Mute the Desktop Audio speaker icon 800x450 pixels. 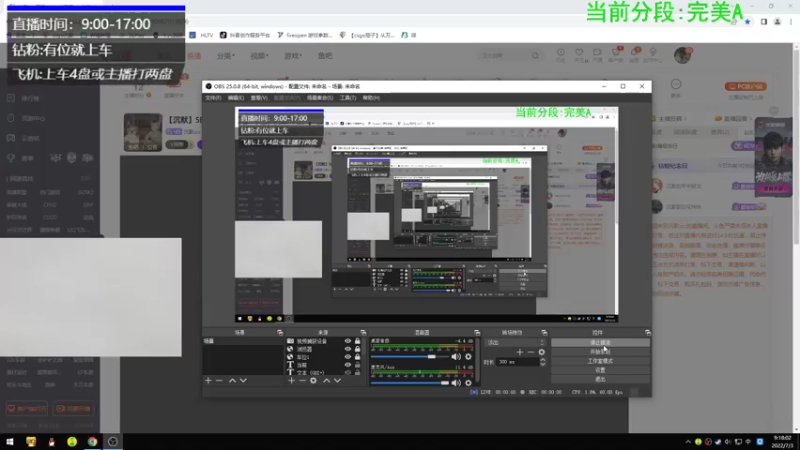[x=456, y=357]
